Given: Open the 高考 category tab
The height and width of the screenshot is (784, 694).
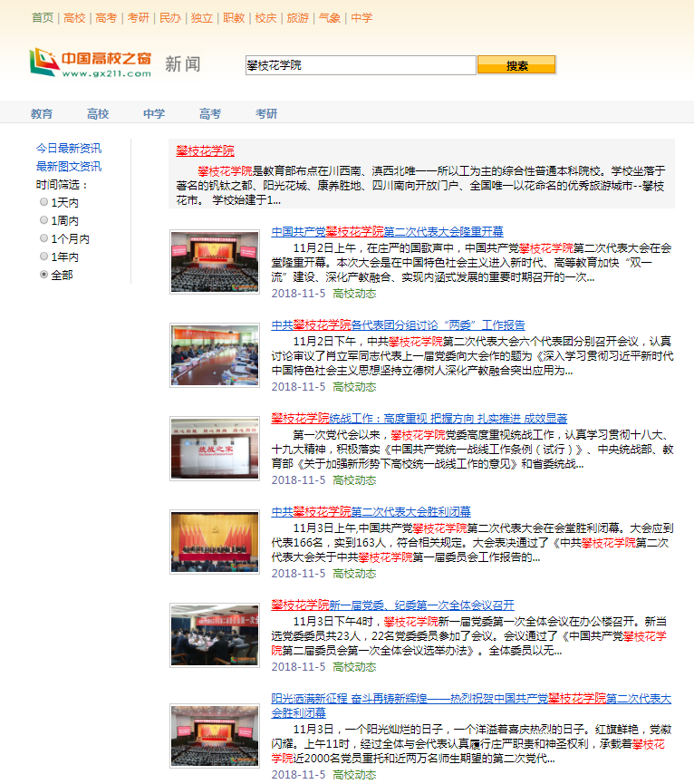Looking at the screenshot, I should tap(210, 113).
